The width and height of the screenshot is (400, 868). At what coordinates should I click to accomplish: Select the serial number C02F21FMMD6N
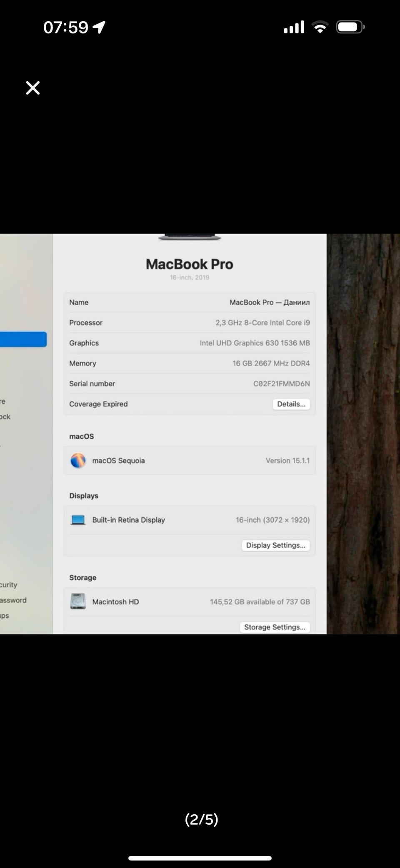282,384
